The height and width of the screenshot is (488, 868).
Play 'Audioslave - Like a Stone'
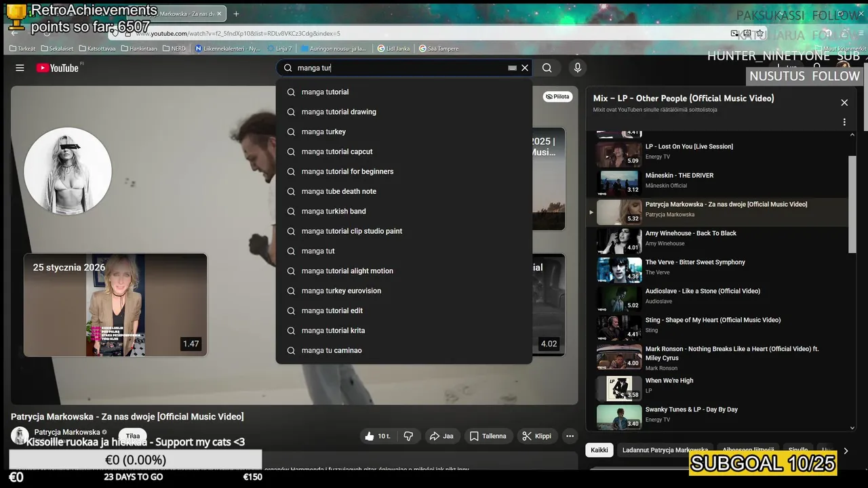(717, 299)
